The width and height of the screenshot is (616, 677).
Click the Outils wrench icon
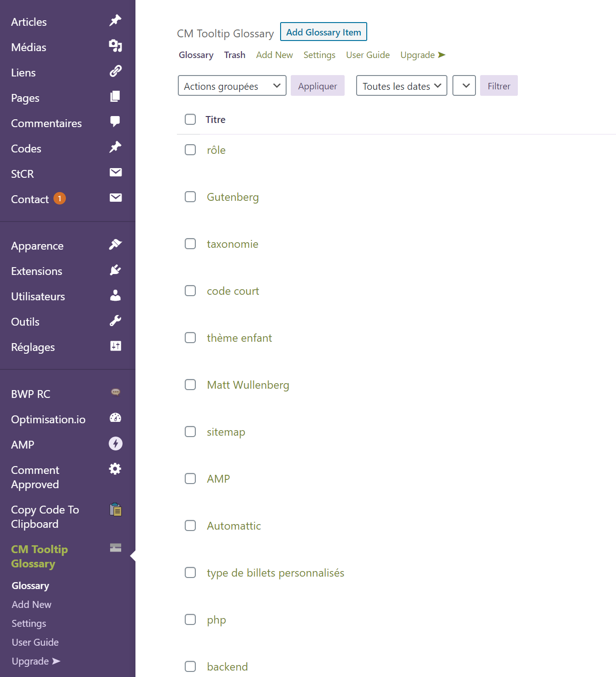115,321
